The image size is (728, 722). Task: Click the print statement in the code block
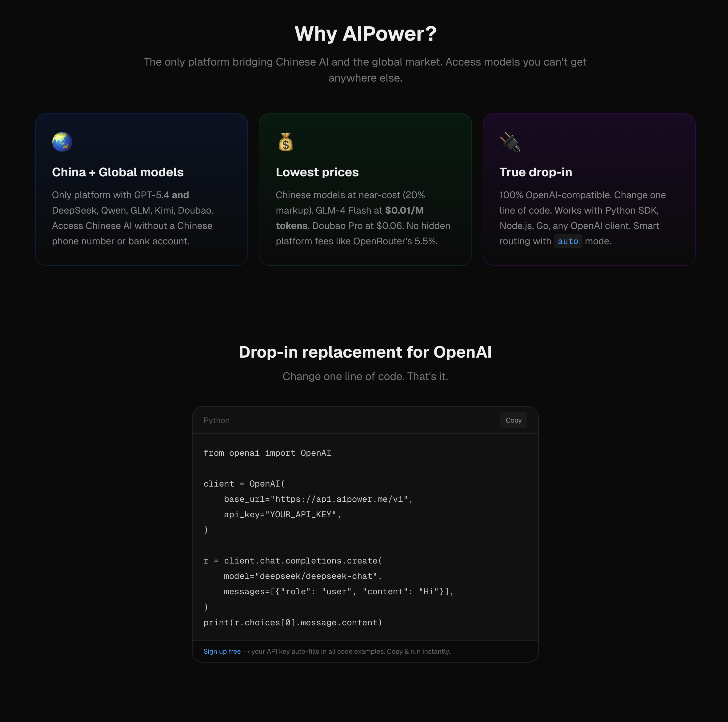[x=293, y=622]
